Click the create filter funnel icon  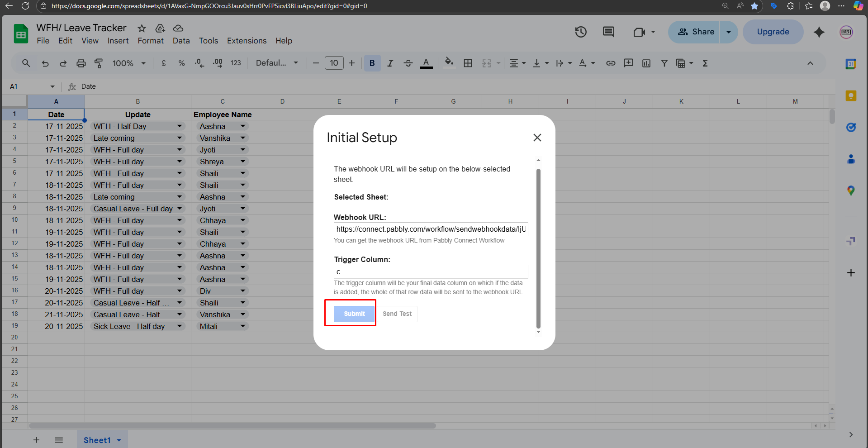pyautogui.click(x=664, y=63)
